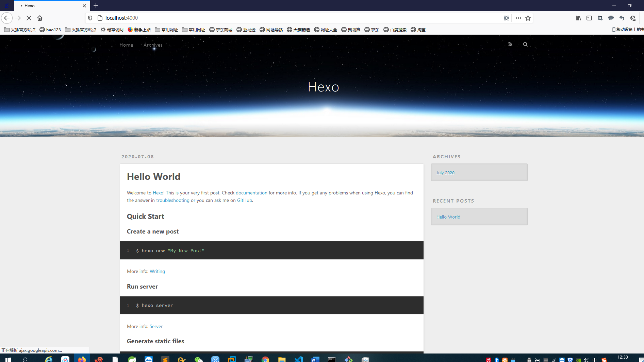Select Home in the site navigation
This screenshot has height=362, width=644.
tap(126, 45)
